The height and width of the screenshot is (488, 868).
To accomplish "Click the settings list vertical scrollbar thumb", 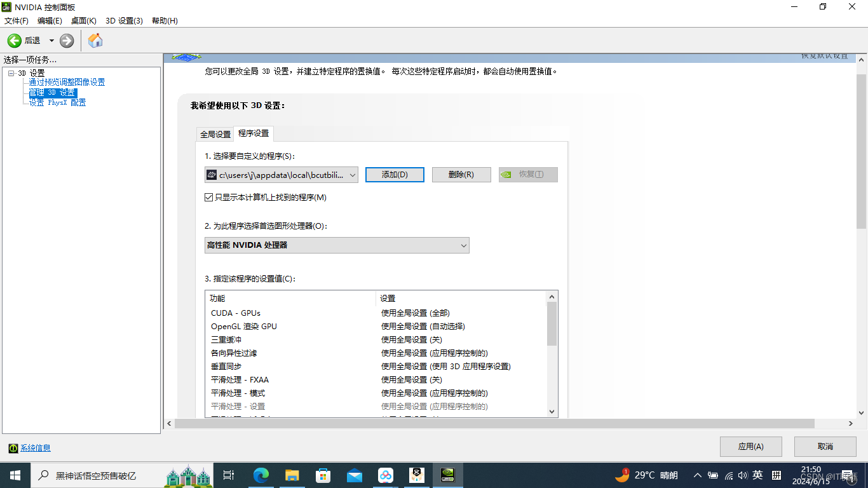I will pos(552,324).
